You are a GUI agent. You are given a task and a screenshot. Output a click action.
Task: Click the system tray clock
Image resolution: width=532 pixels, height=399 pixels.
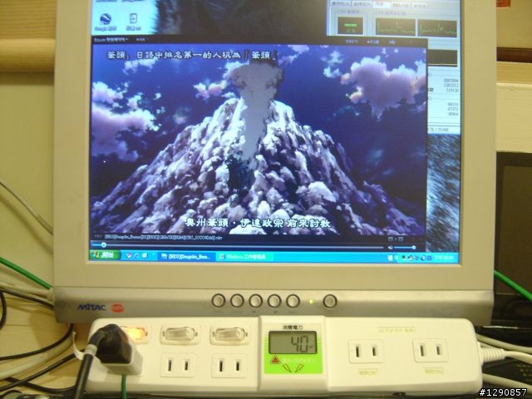[x=445, y=258]
